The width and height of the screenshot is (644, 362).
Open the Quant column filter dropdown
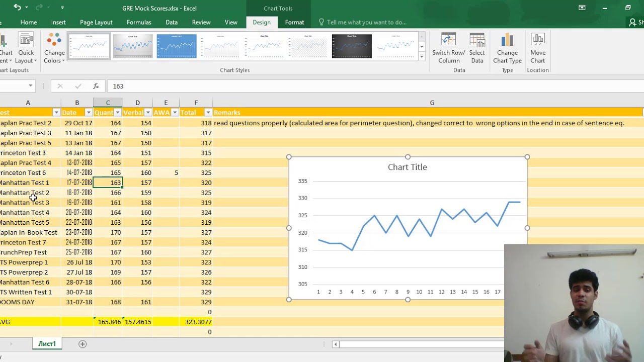click(x=118, y=113)
